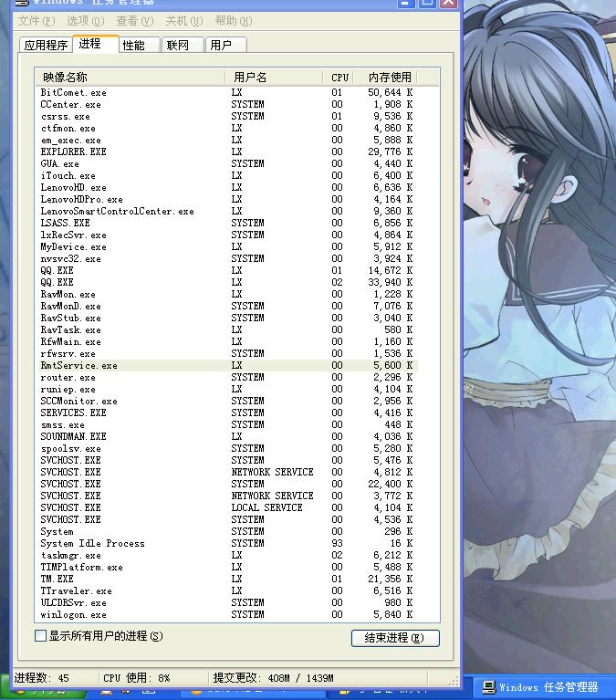616x700 pixels.
Task: Select the GUA.exe process
Action: 226,163
